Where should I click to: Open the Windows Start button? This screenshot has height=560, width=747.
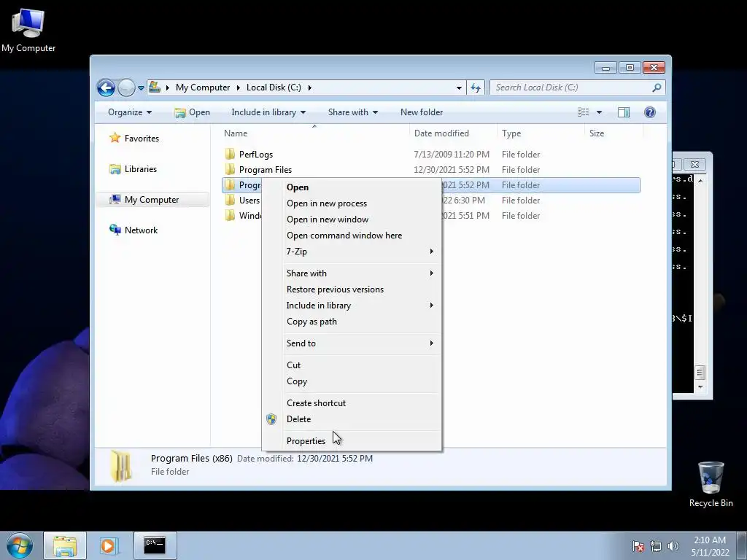click(19, 545)
